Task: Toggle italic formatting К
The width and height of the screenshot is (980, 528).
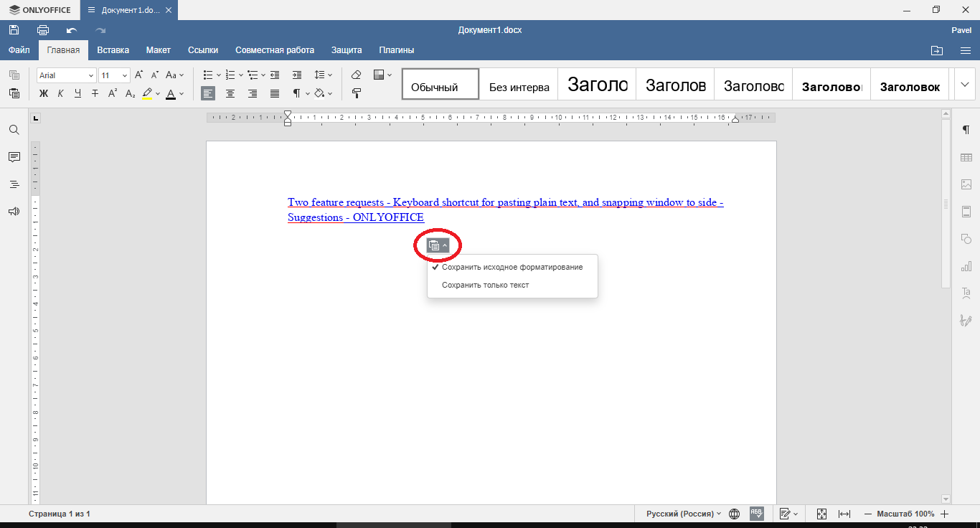Action: point(60,93)
